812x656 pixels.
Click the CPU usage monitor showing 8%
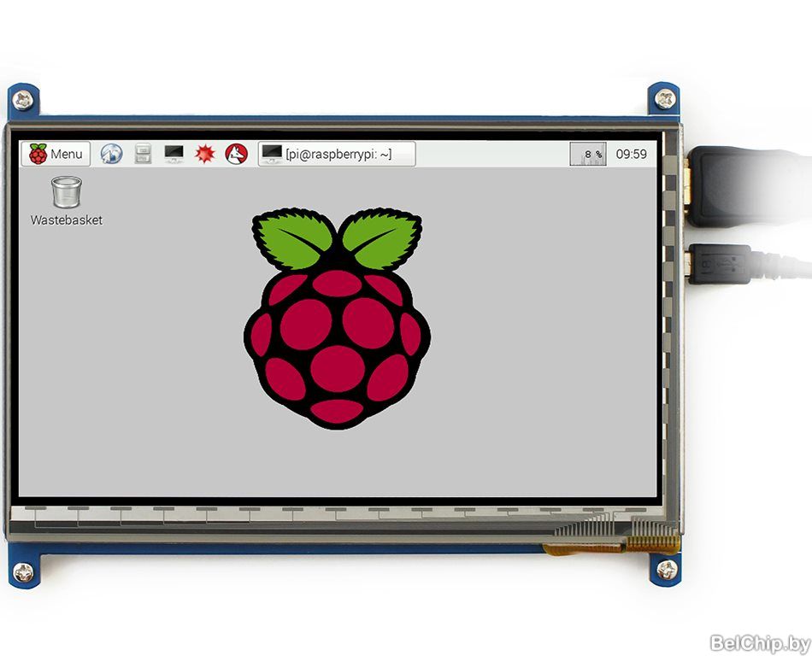pyautogui.click(x=588, y=154)
